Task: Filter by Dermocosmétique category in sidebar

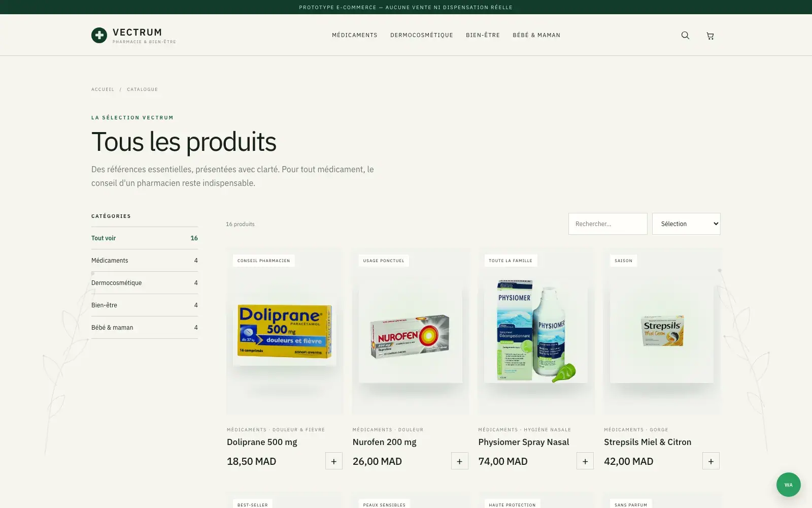Action: (x=145, y=282)
